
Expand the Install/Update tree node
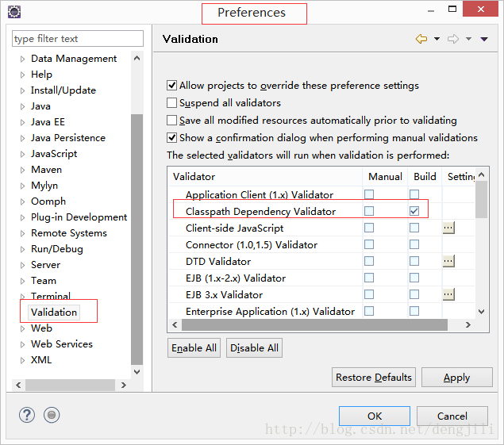(22, 90)
